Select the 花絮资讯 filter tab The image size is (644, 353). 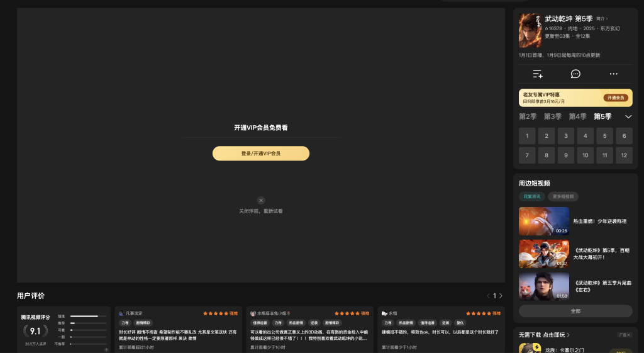pos(532,196)
